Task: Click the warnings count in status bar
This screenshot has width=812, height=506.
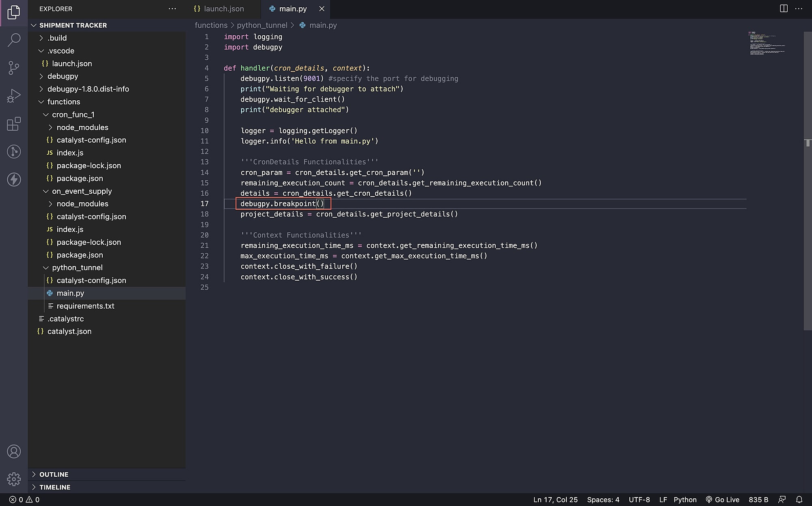Action: coord(33,500)
